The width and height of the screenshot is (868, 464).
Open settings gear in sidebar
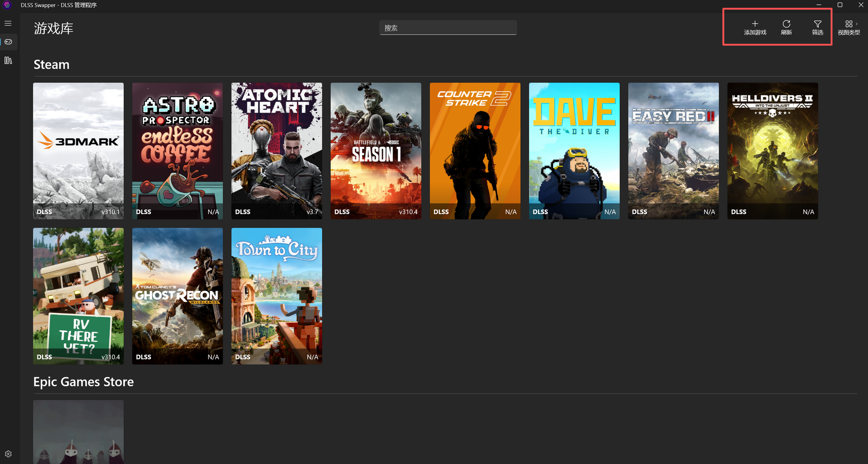pyautogui.click(x=8, y=454)
